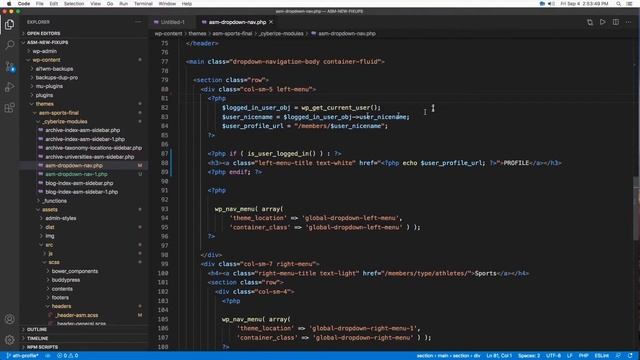The width and height of the screenshot is (640, 360).
Task: Open the Selection menu
Action: 74,4
